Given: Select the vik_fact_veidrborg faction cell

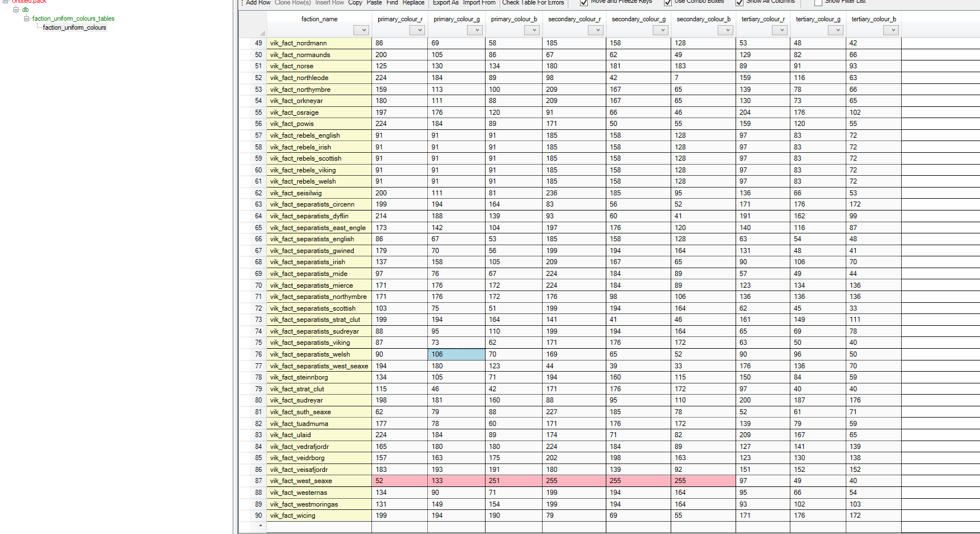Looking at the screenshot, I should click(319, 458).
